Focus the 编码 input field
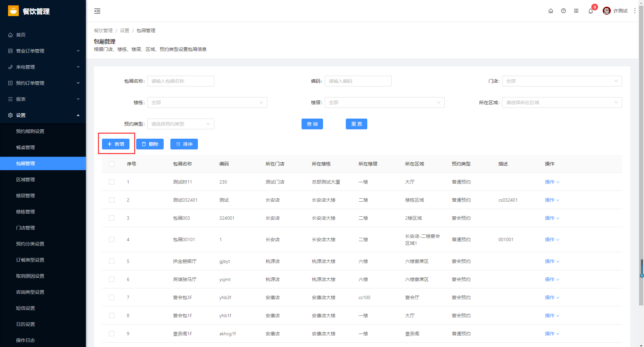This screenshot has height=347, width=644. click(x=358, y=81)
